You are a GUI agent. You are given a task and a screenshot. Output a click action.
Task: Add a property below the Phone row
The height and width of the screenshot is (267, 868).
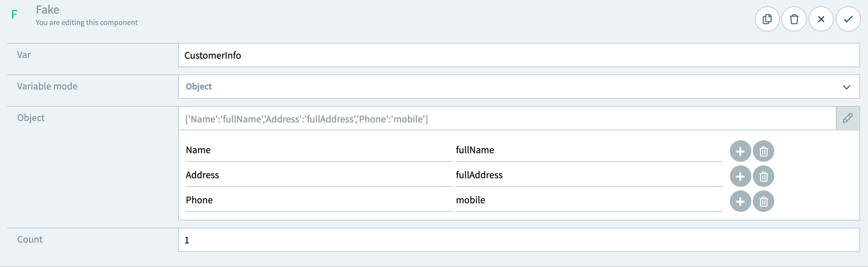[740, 201]
